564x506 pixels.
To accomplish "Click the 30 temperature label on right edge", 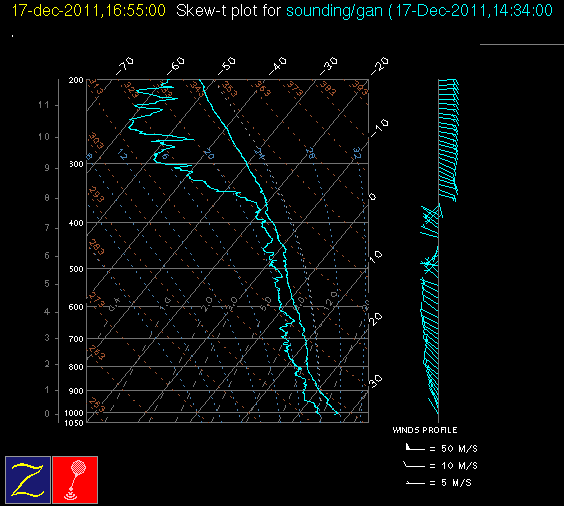I will click(x=376, y=381).
